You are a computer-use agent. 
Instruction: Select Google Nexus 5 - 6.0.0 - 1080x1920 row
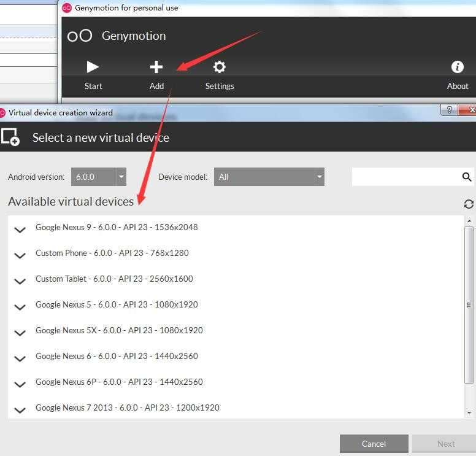(236, 304)
